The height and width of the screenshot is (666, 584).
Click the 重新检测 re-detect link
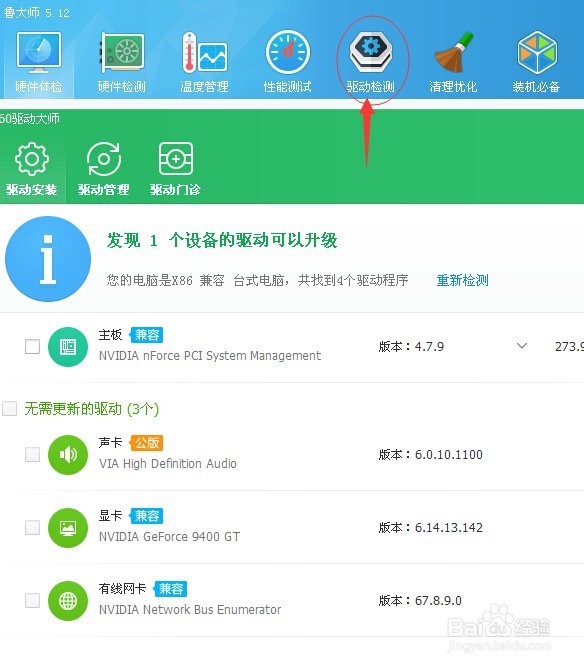[x=463, y=280]
